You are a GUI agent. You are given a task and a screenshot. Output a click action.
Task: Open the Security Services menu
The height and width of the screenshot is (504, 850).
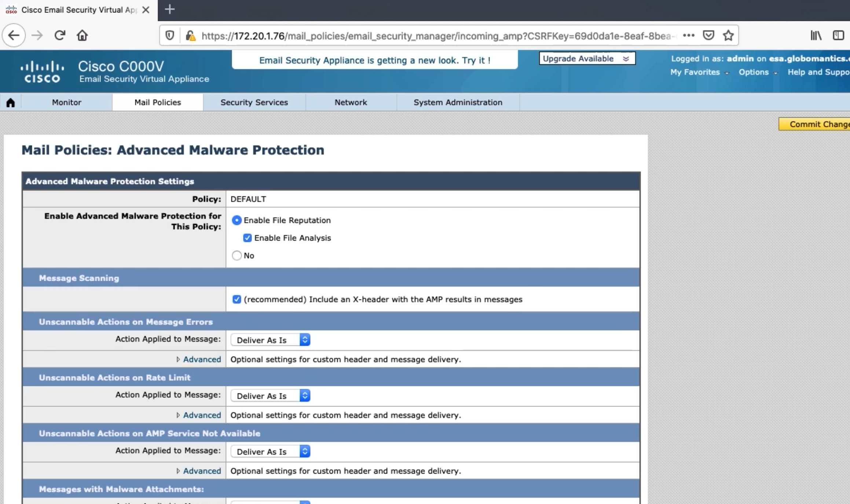(254, 102)
